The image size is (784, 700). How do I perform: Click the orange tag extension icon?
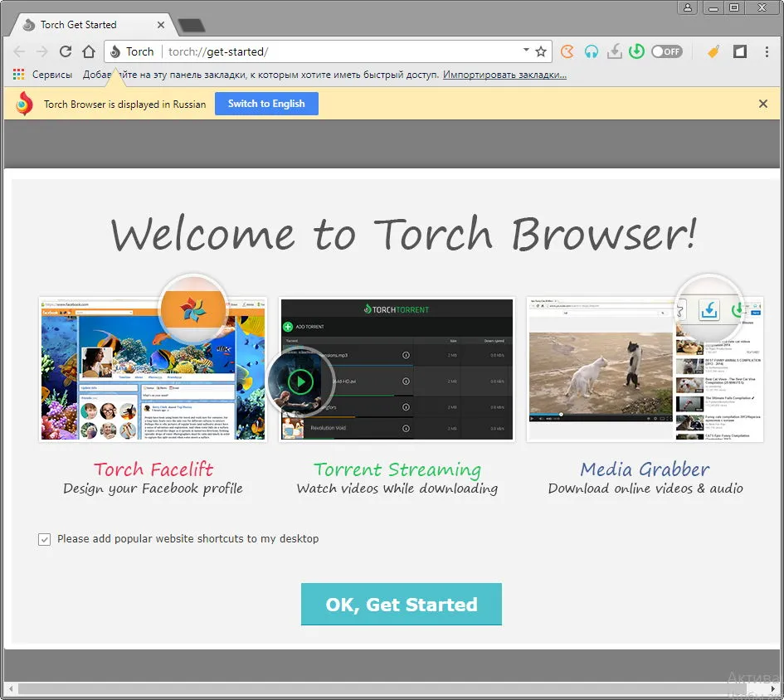713,51
